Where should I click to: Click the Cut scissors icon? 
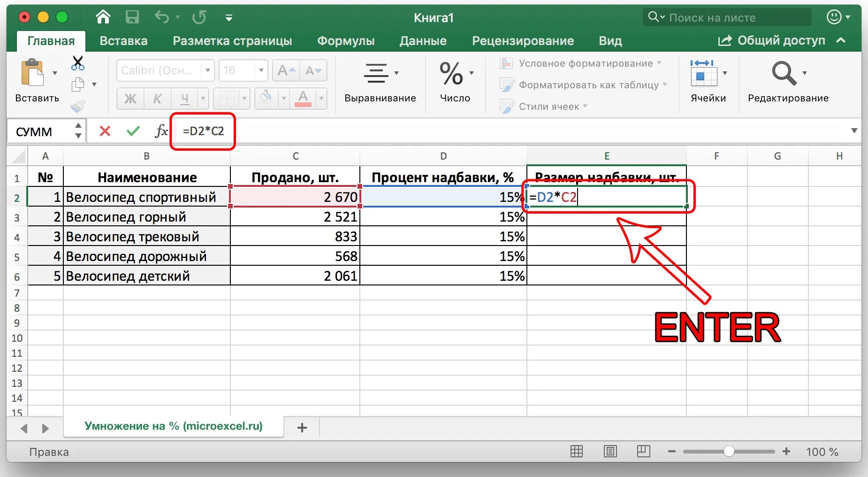tap(78, 63)
